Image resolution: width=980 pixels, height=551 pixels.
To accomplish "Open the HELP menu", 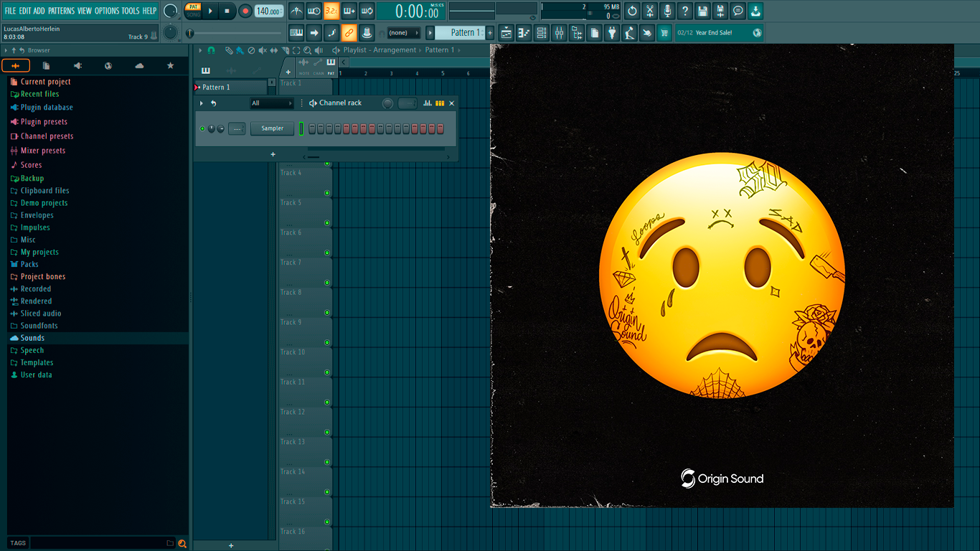I will click(149, 11).
